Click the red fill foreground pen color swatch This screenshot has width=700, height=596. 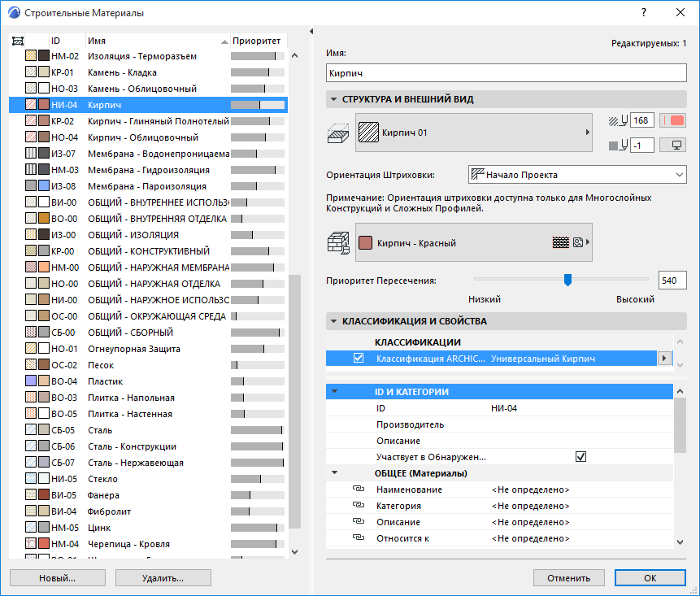(x=673, y=120)
